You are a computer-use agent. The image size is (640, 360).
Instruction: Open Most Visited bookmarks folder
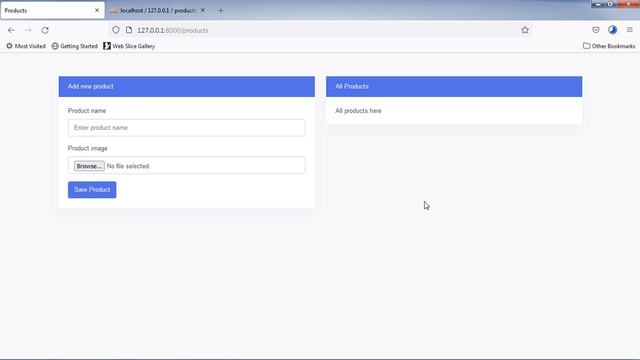[x=26, y=46]
